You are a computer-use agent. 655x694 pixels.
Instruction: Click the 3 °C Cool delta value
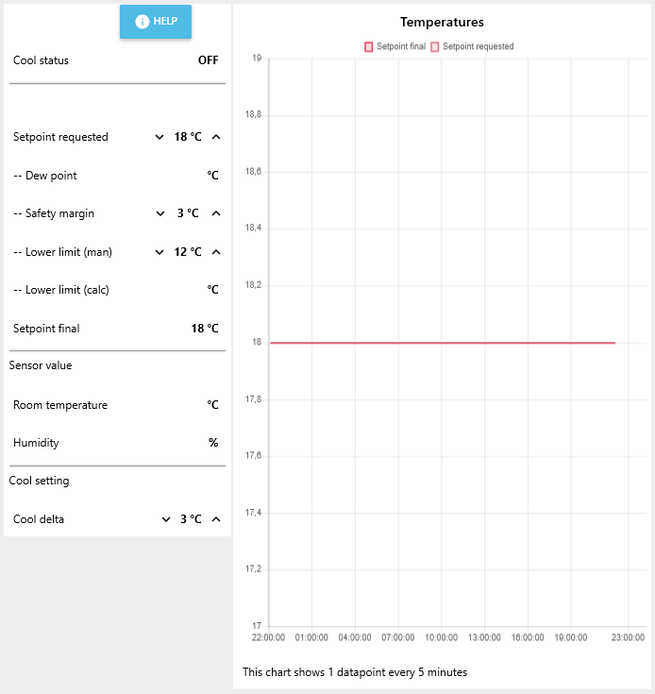(x=191, y=519)
